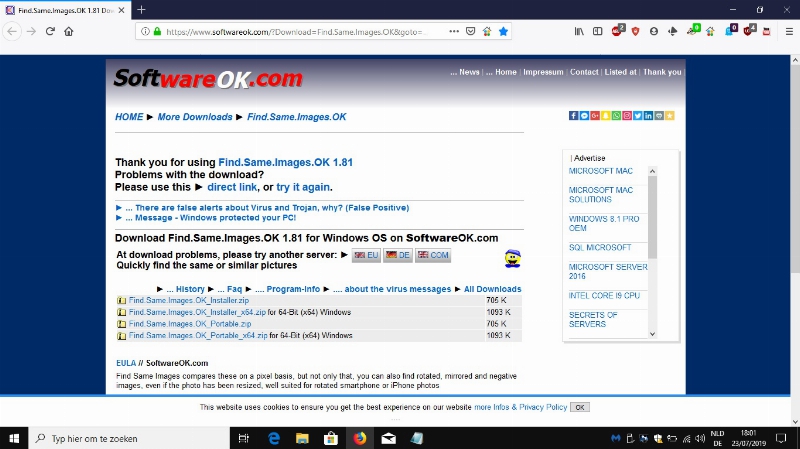Open the News menu item in header

point(465,72)
